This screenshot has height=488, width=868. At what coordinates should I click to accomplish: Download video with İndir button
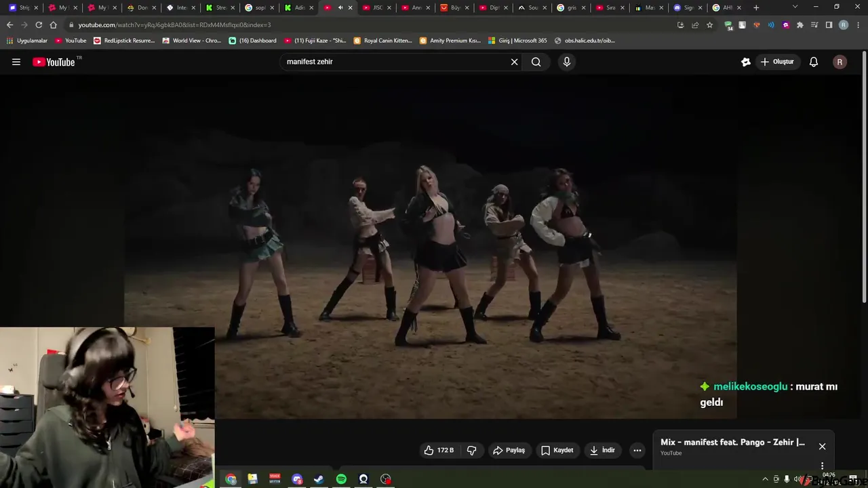pos(603,450)
